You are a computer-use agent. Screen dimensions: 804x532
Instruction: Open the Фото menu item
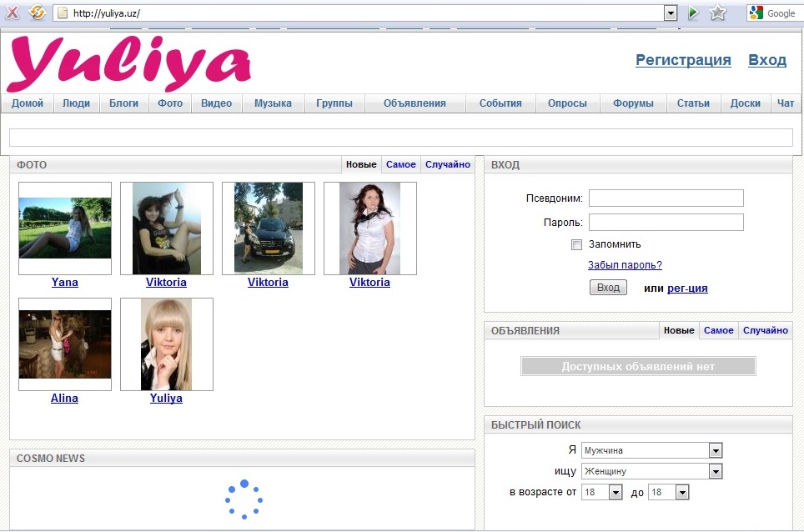coord(169,103)
